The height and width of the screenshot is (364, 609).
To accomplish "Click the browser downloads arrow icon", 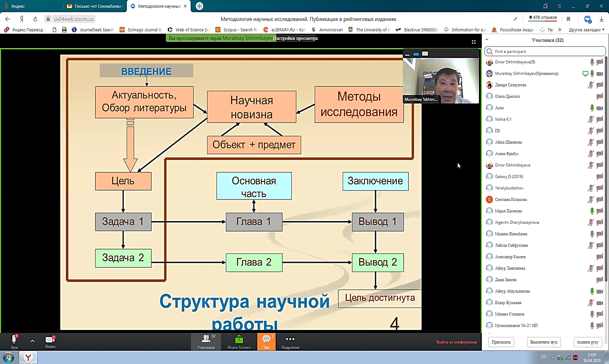I will (601, 19).
